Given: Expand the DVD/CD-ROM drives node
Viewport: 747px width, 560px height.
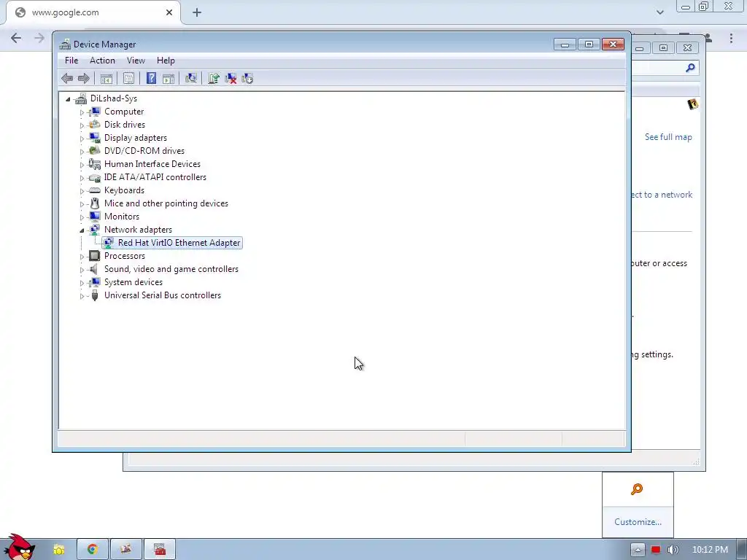Looking at the screenshot, I should pos(82,152).
